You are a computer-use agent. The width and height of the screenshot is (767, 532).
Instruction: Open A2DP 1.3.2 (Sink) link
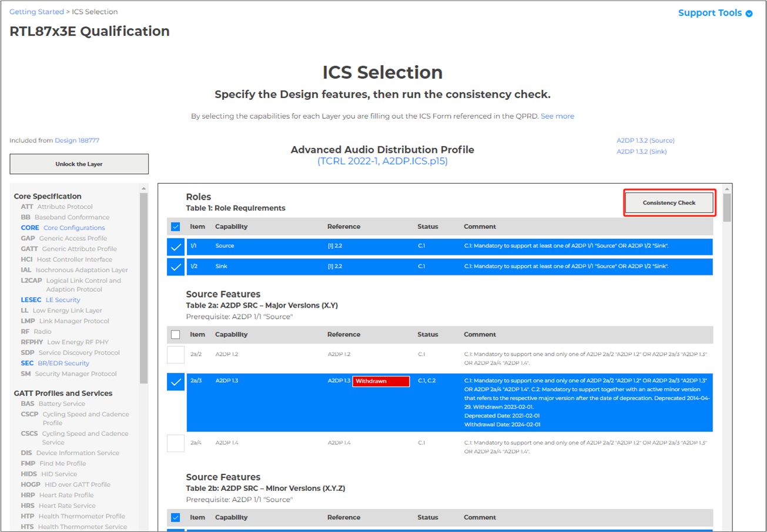(641, 151)
